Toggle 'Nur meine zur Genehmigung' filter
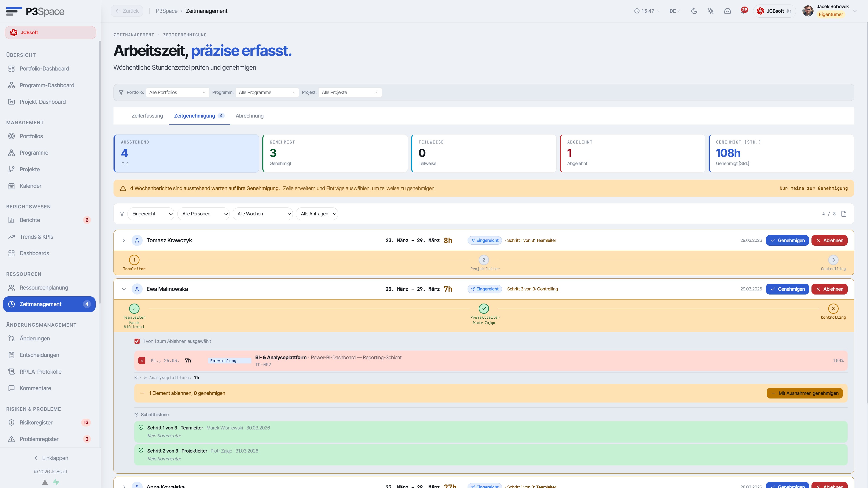868x488 pixels. click(x=814, y=188)
